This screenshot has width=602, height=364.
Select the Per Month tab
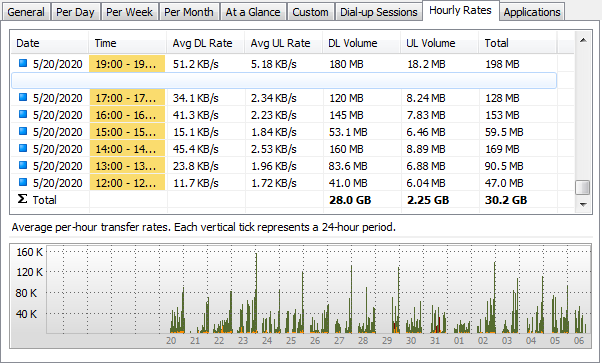coord(189,12)
